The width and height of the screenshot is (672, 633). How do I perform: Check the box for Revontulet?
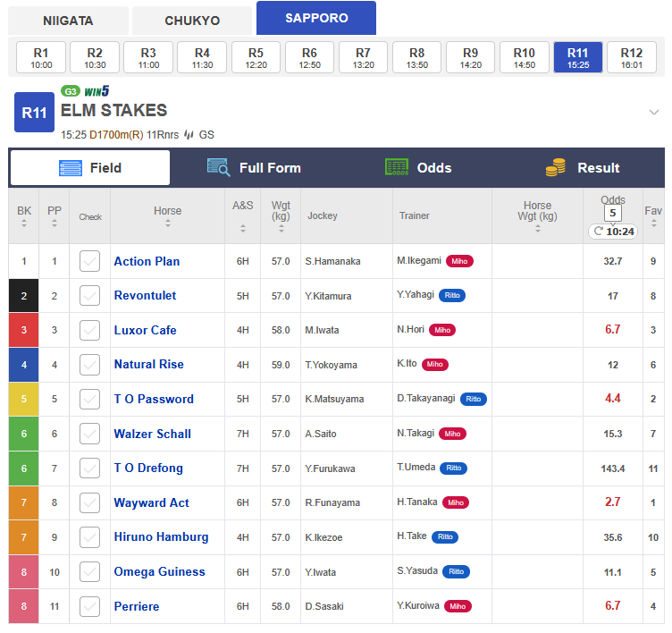89,296
